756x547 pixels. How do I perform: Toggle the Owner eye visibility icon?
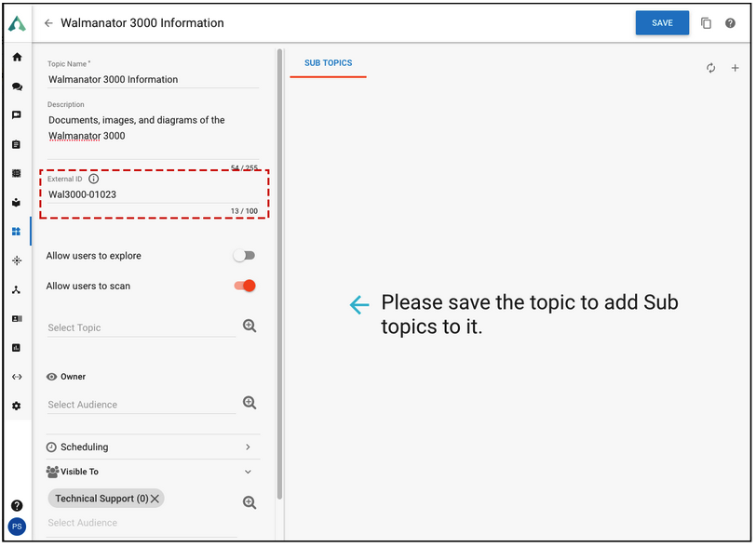click(x=51, y=377)
